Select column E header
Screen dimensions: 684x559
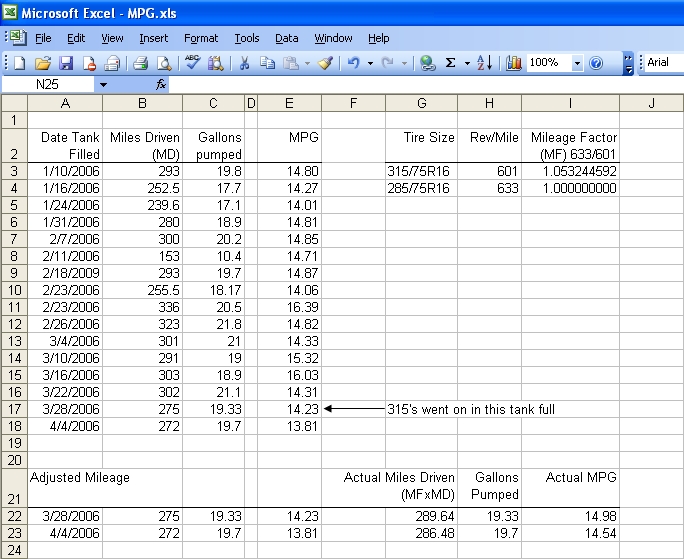[289, 103]
